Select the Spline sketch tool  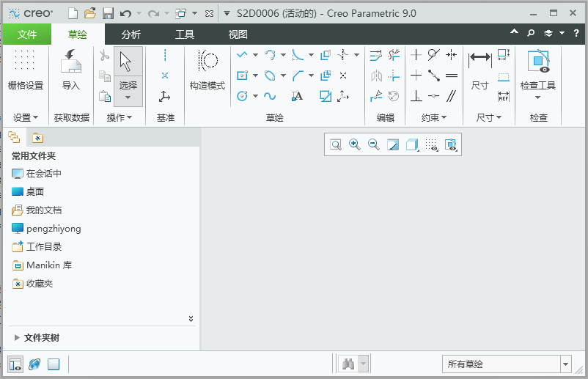tap(270, 96)
